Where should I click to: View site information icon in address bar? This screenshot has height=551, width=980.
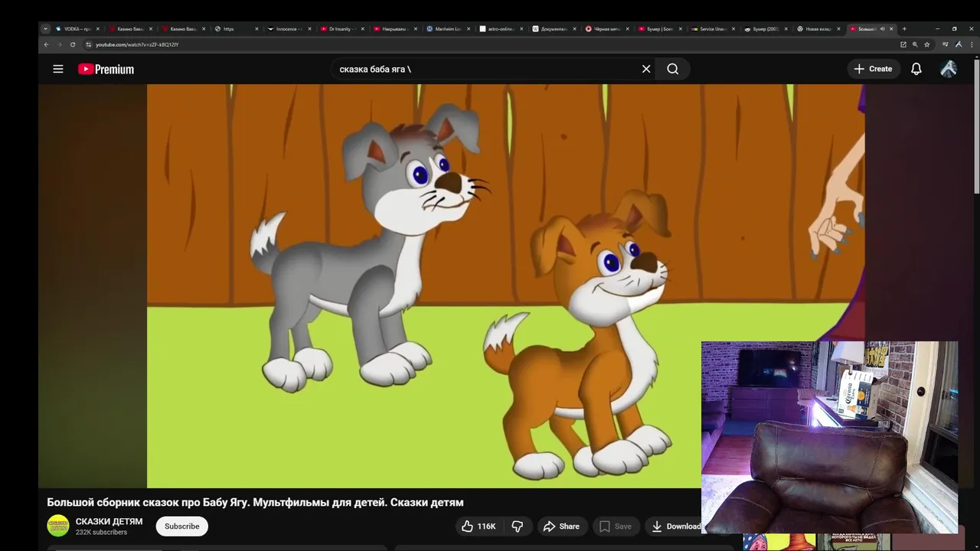coord(88,44)
